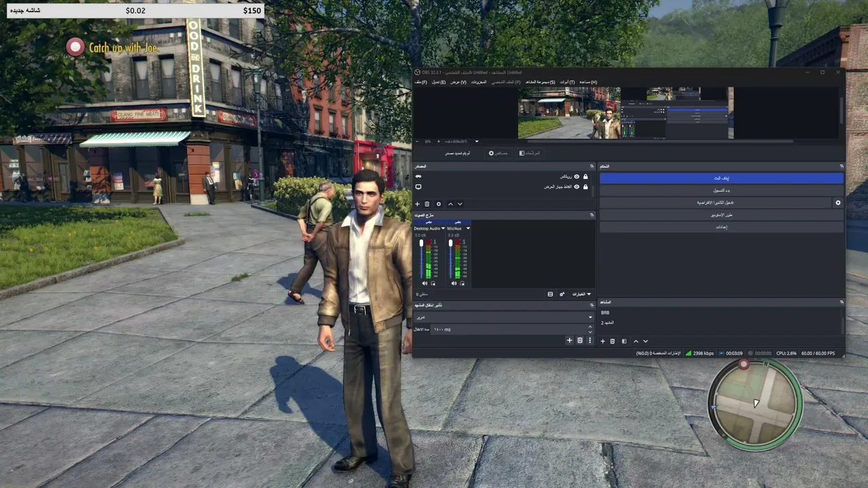Screen dimensions: 868x488
Task: Adjust the Desktop Audio volume slider
Action: tap(421, 258)
